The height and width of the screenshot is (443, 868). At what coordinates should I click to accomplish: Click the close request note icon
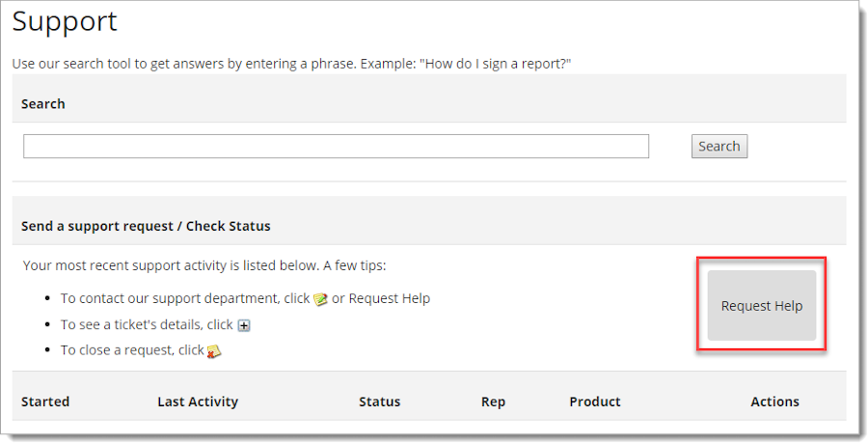point(214,351)
